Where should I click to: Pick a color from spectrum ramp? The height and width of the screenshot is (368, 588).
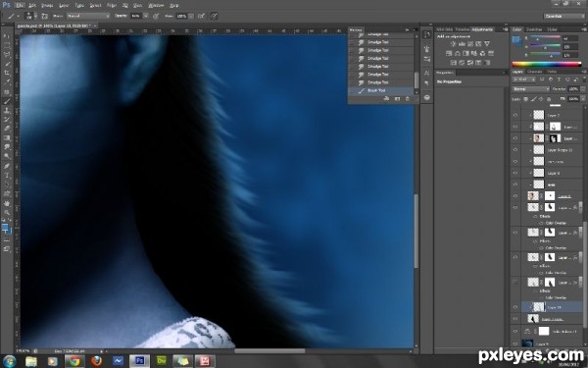pos(547,64)
